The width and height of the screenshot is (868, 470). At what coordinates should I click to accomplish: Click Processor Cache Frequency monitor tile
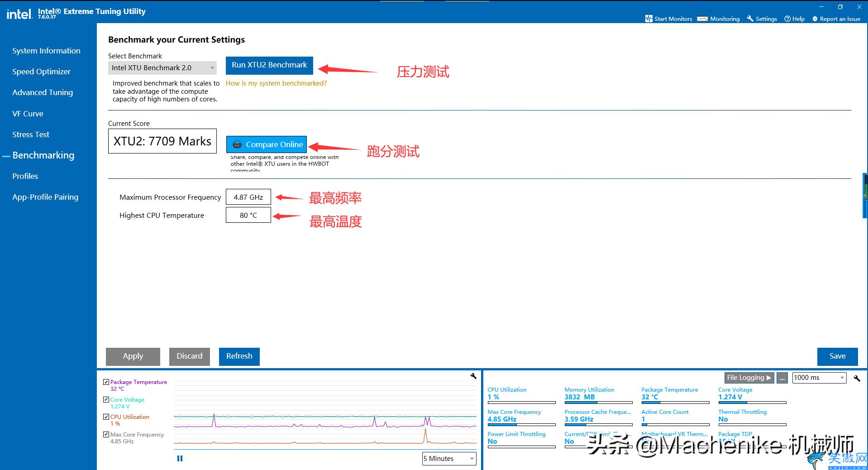coord(598,418)
